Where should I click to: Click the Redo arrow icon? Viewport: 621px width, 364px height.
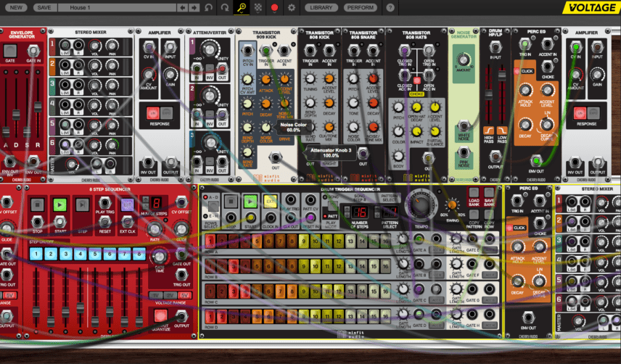(x=225, y=7)
